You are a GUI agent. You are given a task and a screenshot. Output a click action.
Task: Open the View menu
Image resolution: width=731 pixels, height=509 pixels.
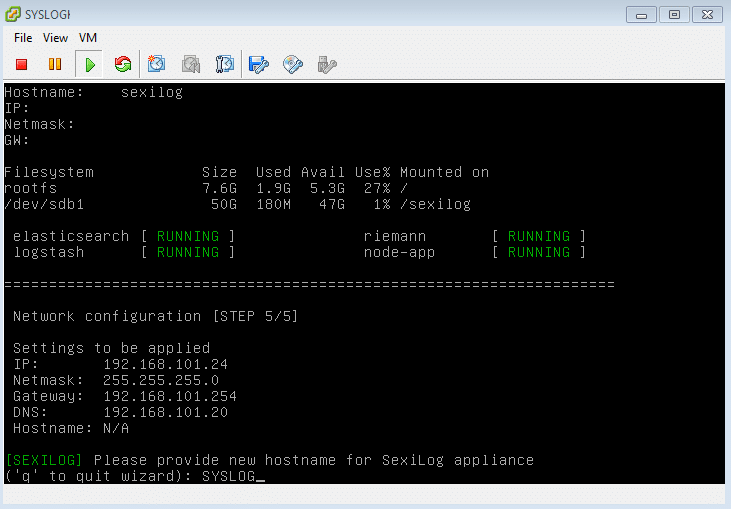(55, 38)
